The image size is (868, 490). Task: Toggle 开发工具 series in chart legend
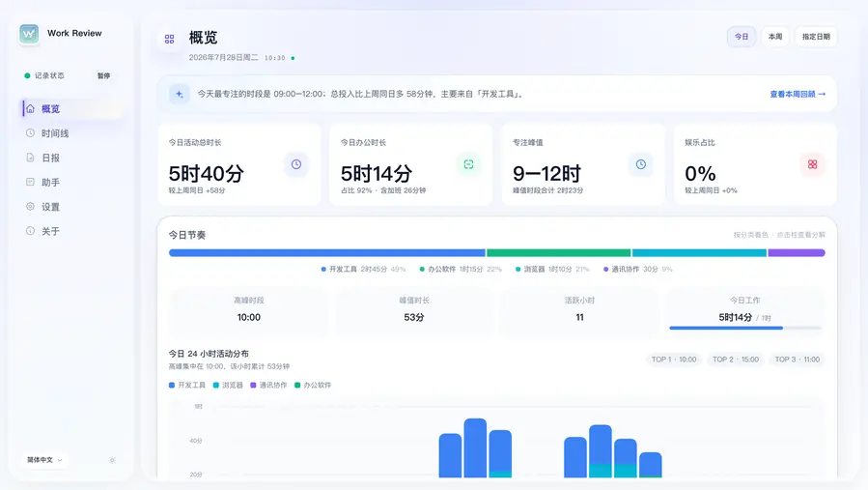[187, 385]
